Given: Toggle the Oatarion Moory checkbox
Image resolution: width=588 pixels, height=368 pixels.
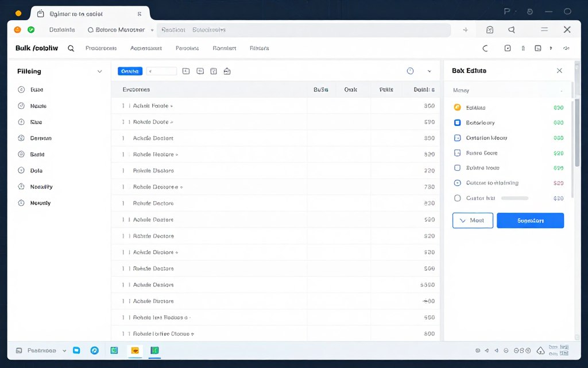Looking at the screenshot, I should pyautogui.click(x=457, y=138).
